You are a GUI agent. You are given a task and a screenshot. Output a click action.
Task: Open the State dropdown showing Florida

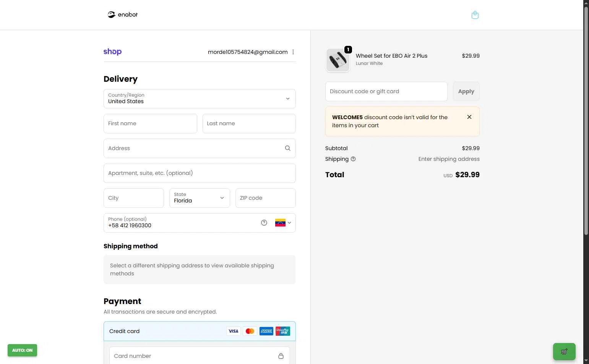(200, 198)
